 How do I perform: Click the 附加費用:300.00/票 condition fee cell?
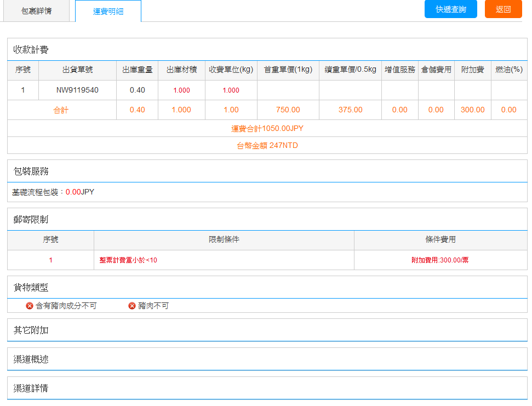(440, 260)
